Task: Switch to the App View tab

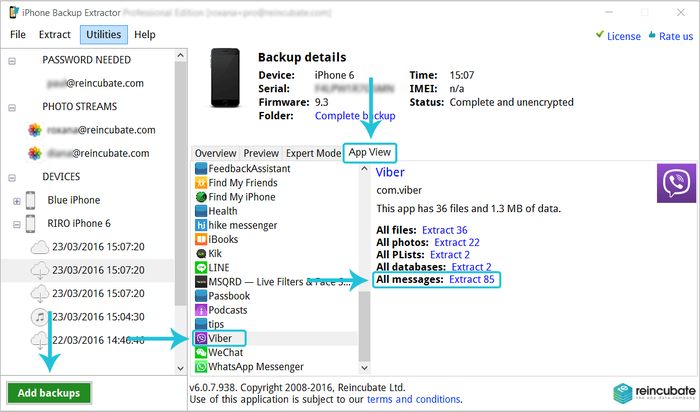Action: (x=370, y=152)
